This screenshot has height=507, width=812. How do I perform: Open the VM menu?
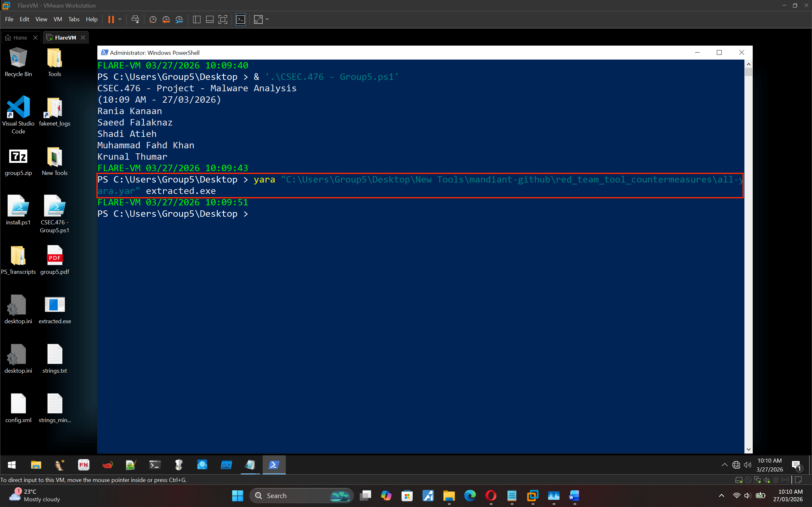pyautogui.click(x=57, y=19)
